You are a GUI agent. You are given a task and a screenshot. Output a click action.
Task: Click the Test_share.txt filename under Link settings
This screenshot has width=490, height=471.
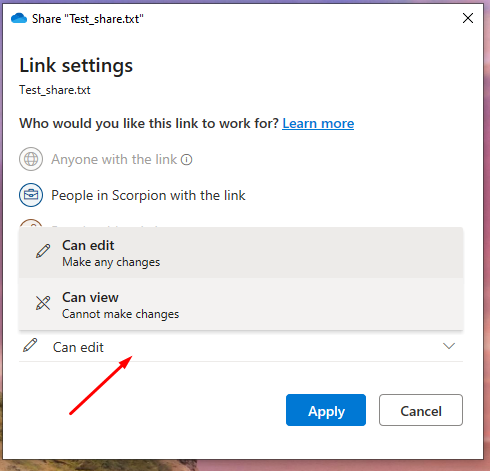pyautogui.click(x=55, y=90)
